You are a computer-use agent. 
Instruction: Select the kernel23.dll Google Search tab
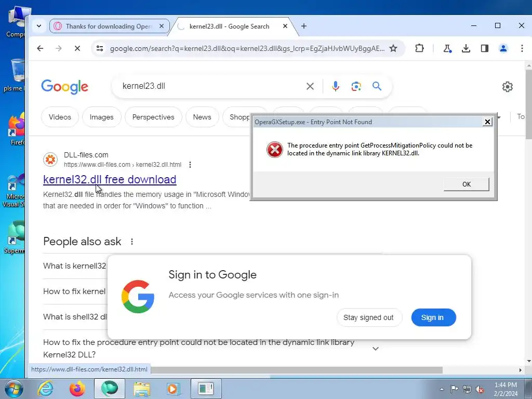click(x=229, y=26)
